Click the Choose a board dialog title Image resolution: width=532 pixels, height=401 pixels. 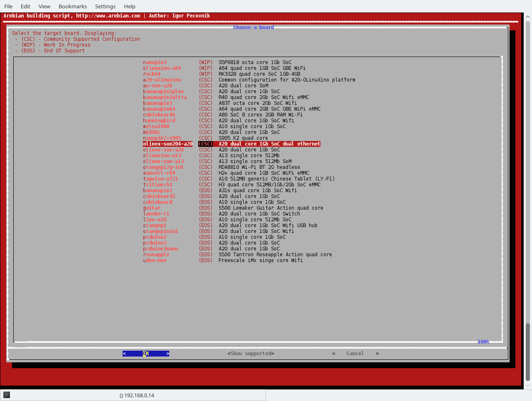coord(254,27)
